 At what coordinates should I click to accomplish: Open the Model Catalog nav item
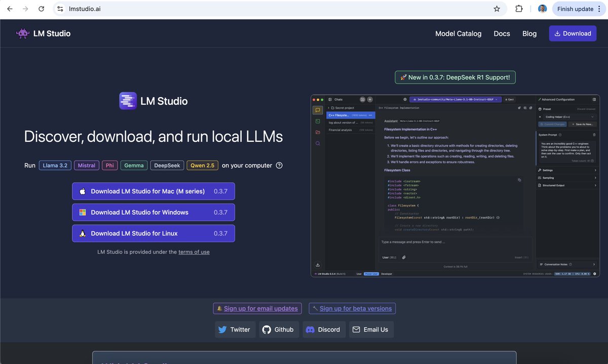458,33
